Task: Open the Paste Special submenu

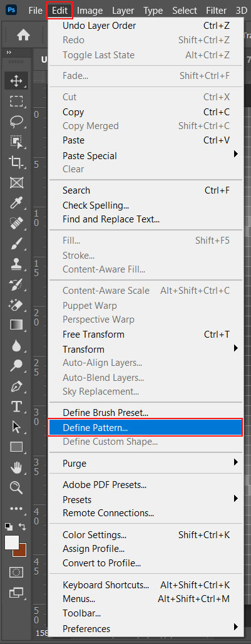Action: [146, 155]
